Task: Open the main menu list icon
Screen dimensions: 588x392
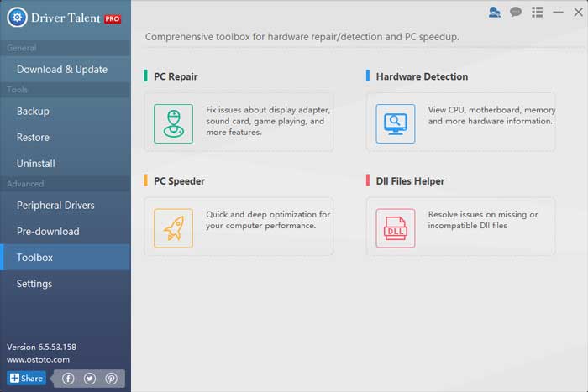Action: tap(537, 13)
